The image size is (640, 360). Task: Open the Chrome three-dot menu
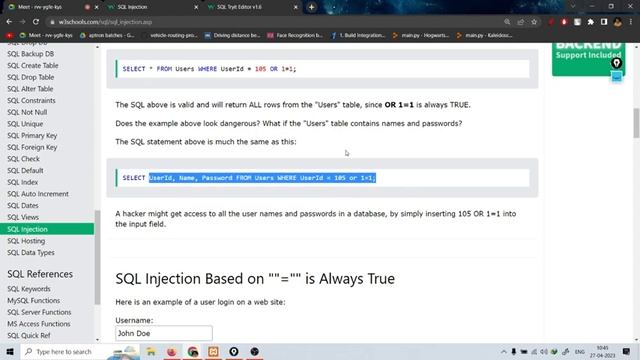coord(631,22)
